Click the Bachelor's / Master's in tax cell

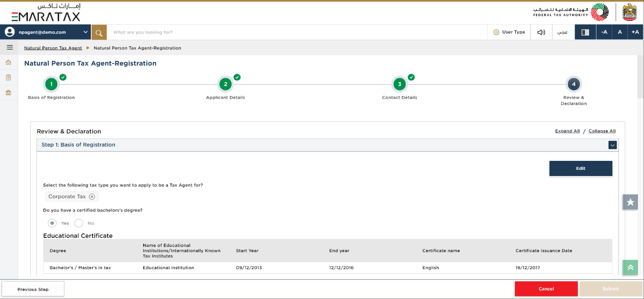80,268
